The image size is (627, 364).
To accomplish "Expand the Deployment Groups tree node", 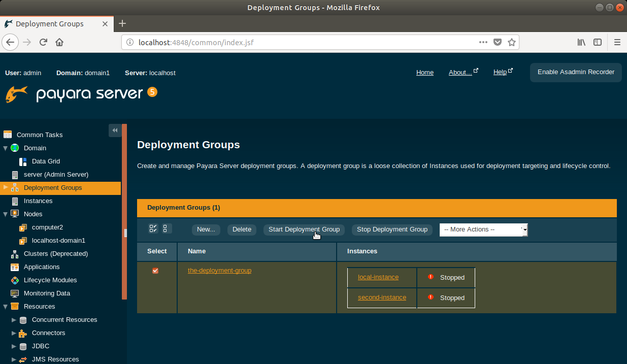I will pyautogui.click(x=6, y=187).
